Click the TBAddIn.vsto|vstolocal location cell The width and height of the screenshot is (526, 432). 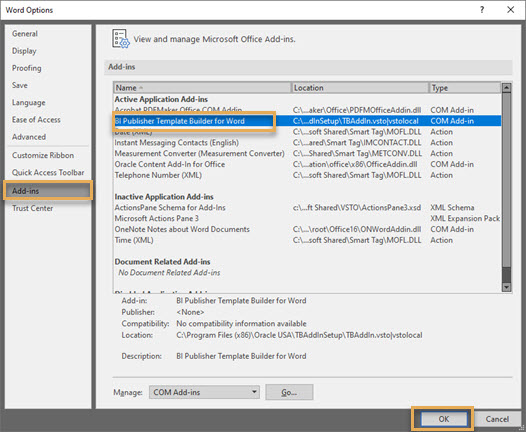pyautogui.click(x=356, y=121)
